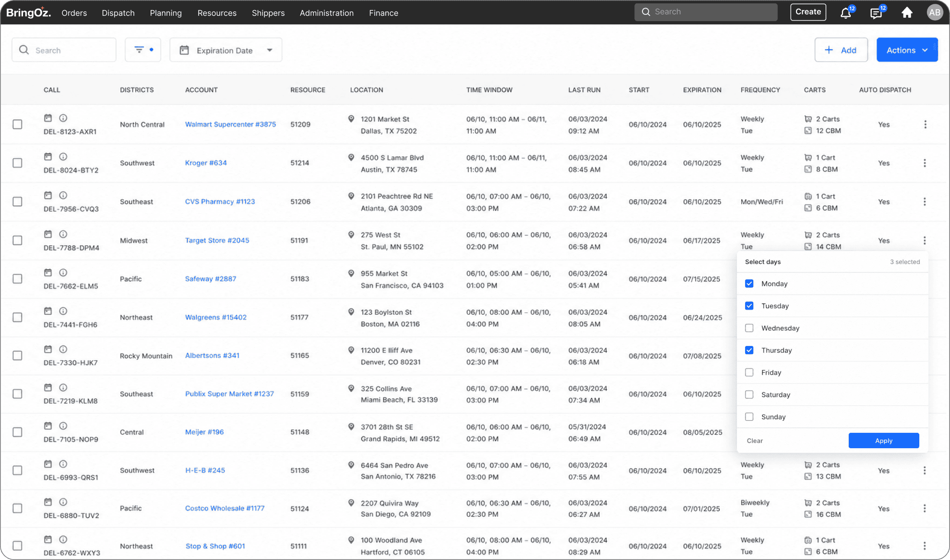Clear the selected days
950x560 pixels.
[x=755, y=441]
